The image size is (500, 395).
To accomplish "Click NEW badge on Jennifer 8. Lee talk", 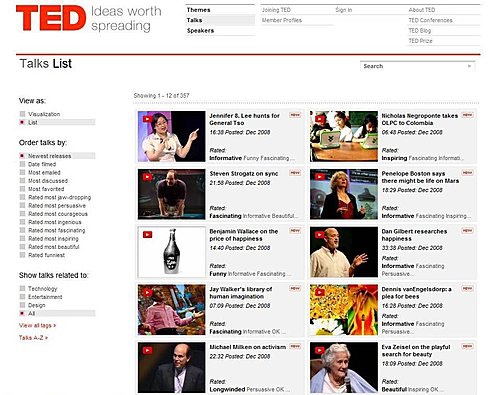I will click(295, 115).
